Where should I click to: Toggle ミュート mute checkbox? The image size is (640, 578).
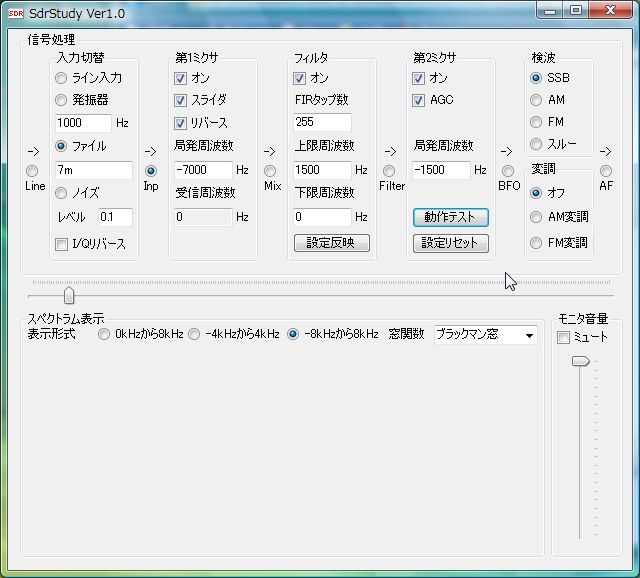[563, 338]
